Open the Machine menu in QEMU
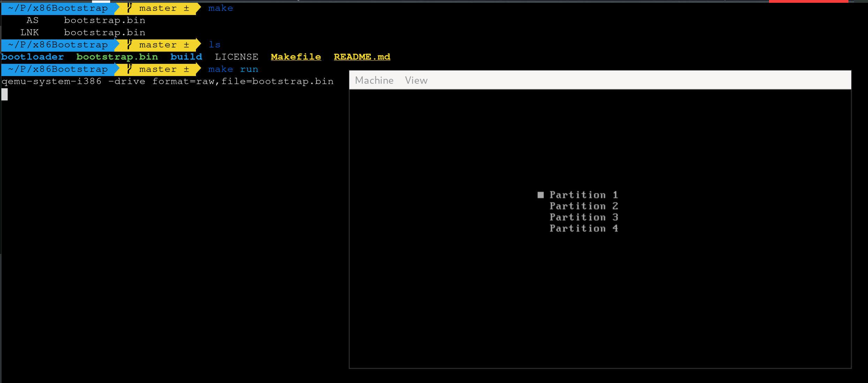Screen dimensions: 868x383 374,80
